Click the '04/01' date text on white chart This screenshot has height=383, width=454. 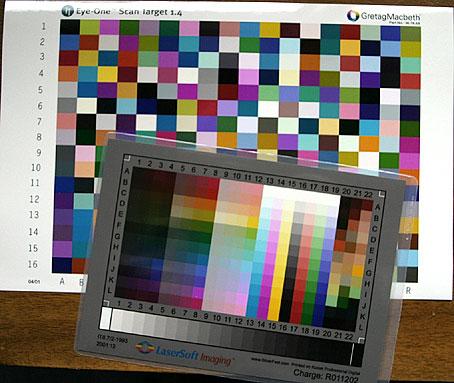tap(34, 282)
